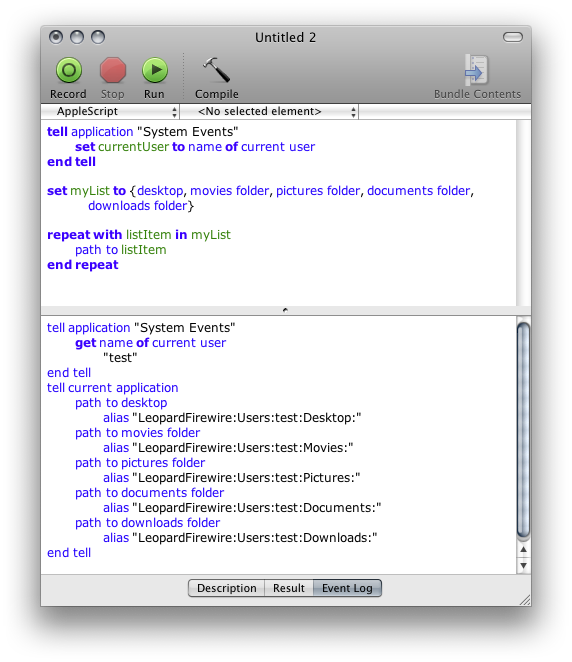Screen dimensions: 572x662
Task: Click 'downloads folder}' in the script editor
Action: pyautogui.click(x=141, y=206)
